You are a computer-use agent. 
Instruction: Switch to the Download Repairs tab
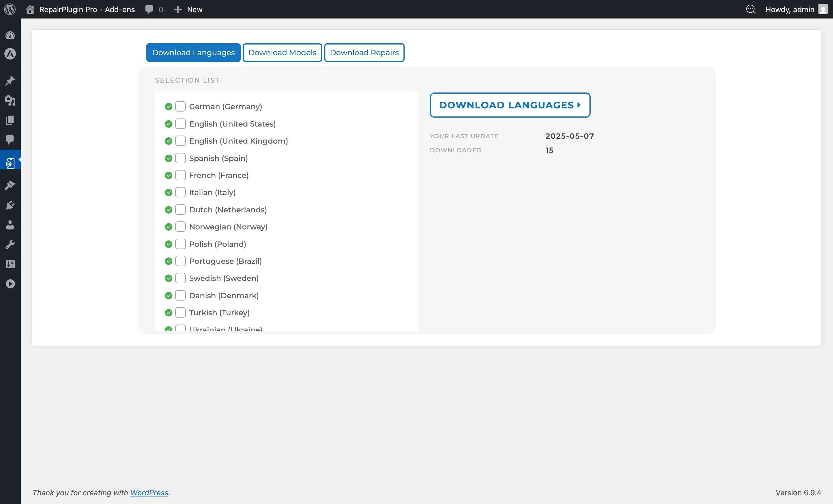click(x=364, y=52)
